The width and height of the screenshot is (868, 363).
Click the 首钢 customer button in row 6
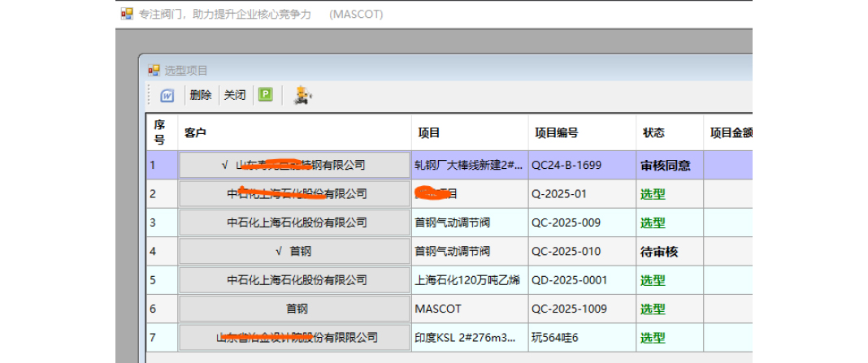tap(294, 309)
